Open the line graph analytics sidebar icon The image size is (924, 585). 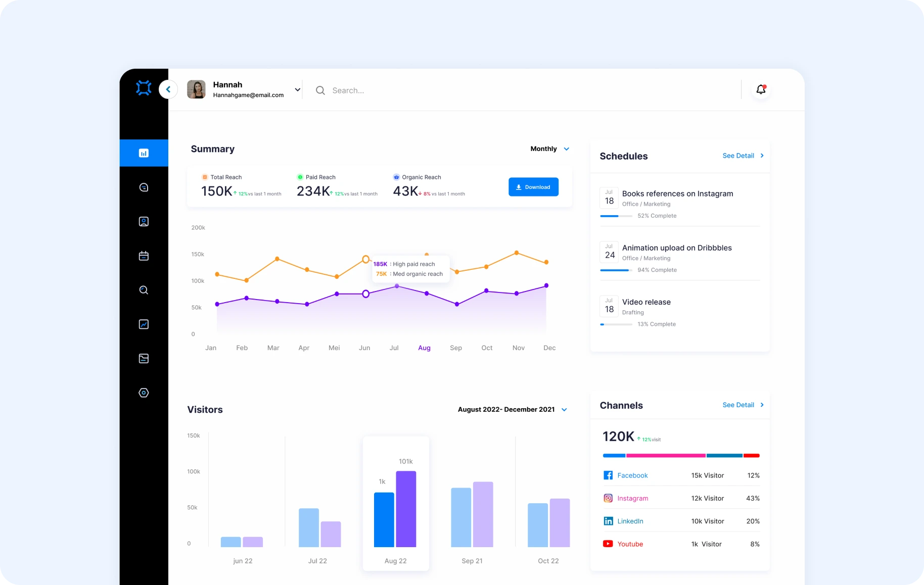(144, 324)
